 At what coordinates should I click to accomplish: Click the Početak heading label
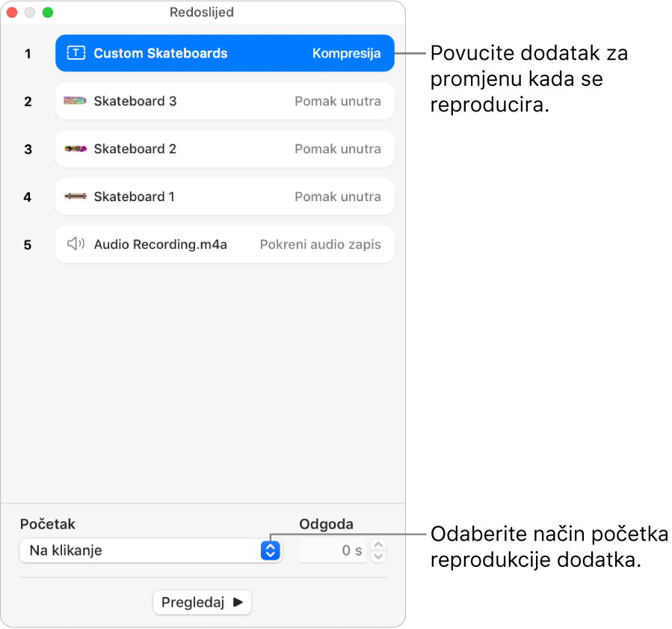(x=48, y=524)
